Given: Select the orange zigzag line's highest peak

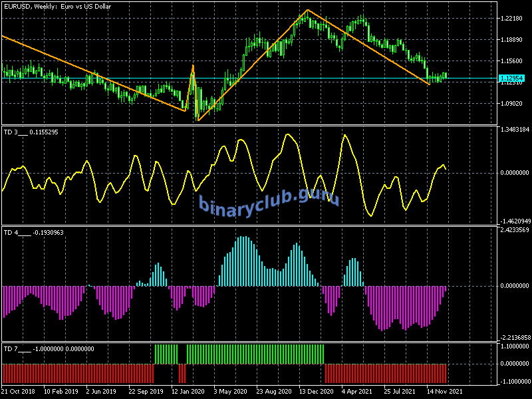Looking at the screenshot, I should pyautogui.click(x=308, y=10).
